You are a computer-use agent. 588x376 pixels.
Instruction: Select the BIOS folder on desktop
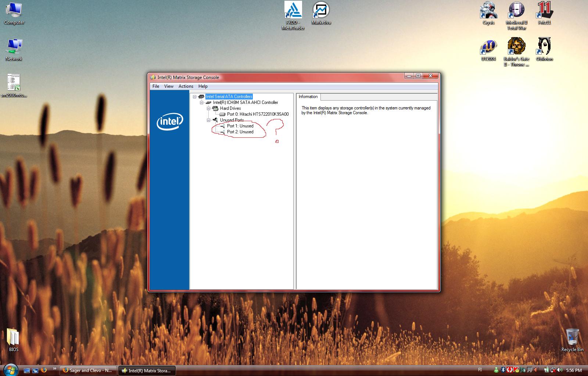tap(14, 340)
